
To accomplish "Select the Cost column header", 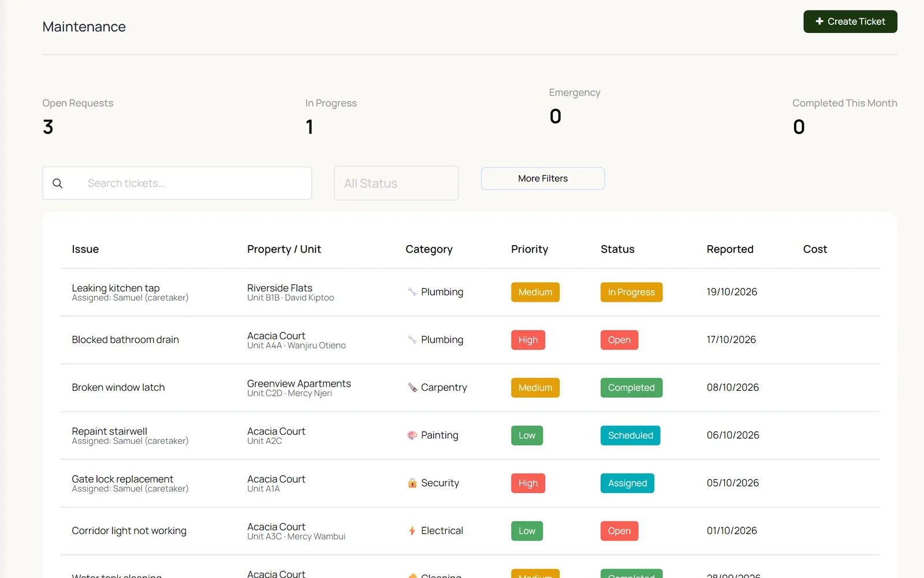I will pyautogui.click(x=815, y=249).
